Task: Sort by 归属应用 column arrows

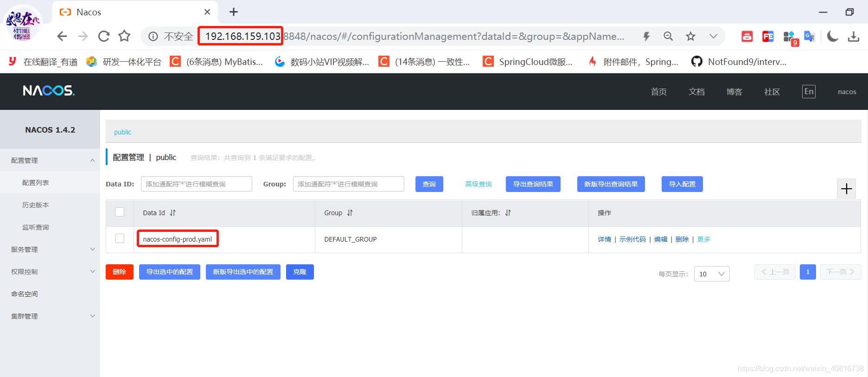Action: (508, 213)
